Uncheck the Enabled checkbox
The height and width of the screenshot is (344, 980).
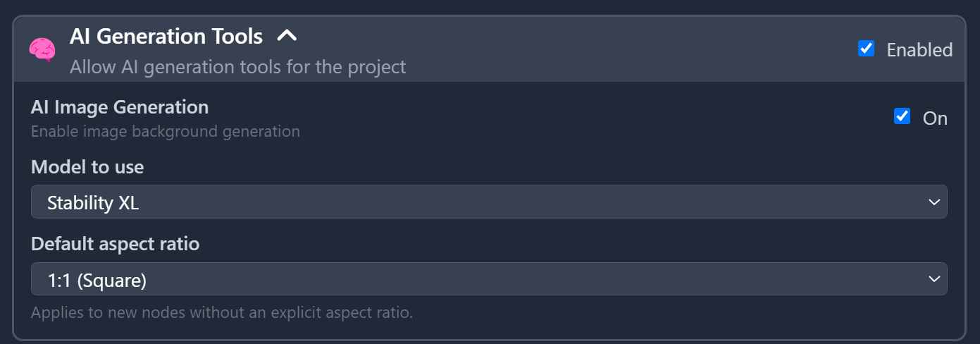[x=867, y=49]
